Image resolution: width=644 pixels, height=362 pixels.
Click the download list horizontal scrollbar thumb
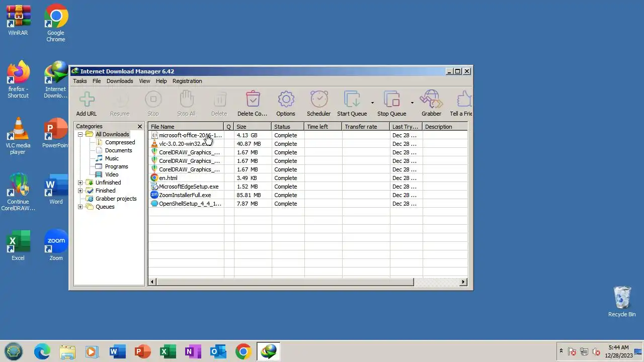285,282
